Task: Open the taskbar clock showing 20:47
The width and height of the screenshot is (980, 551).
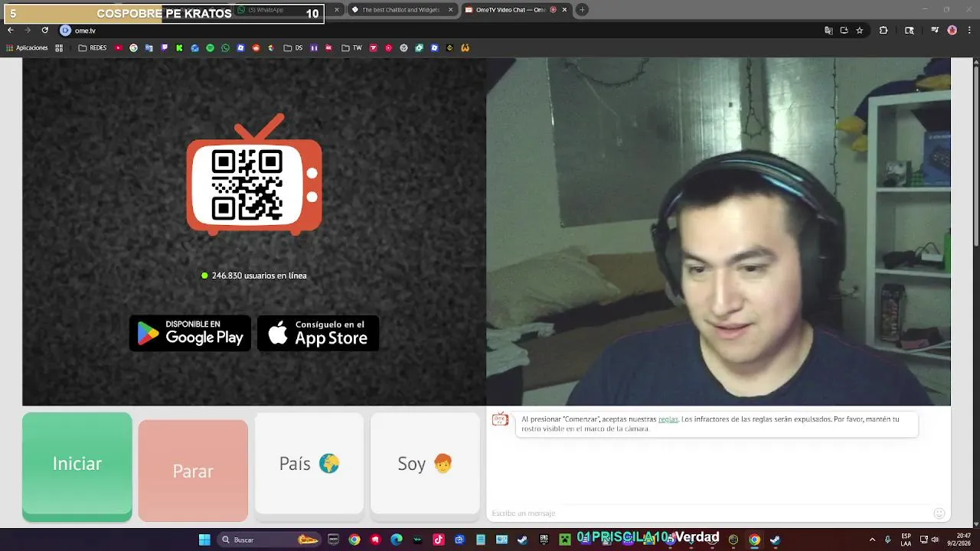Action: pos(959,540)
